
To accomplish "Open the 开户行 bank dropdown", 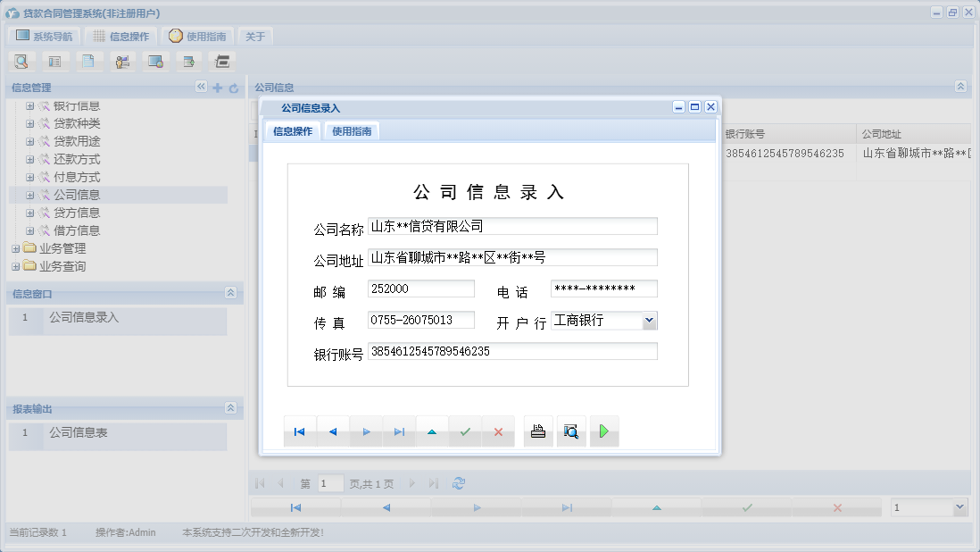I will click(x=651, y=320).
